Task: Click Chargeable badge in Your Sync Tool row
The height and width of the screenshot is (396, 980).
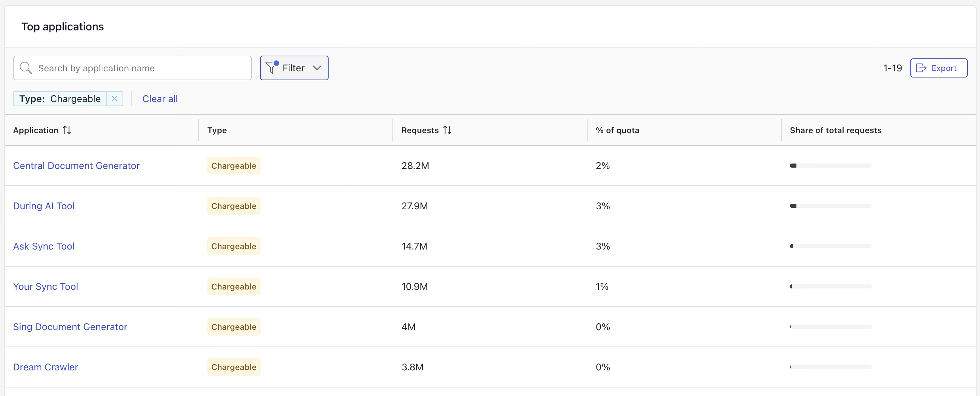Action: point(234,286)
